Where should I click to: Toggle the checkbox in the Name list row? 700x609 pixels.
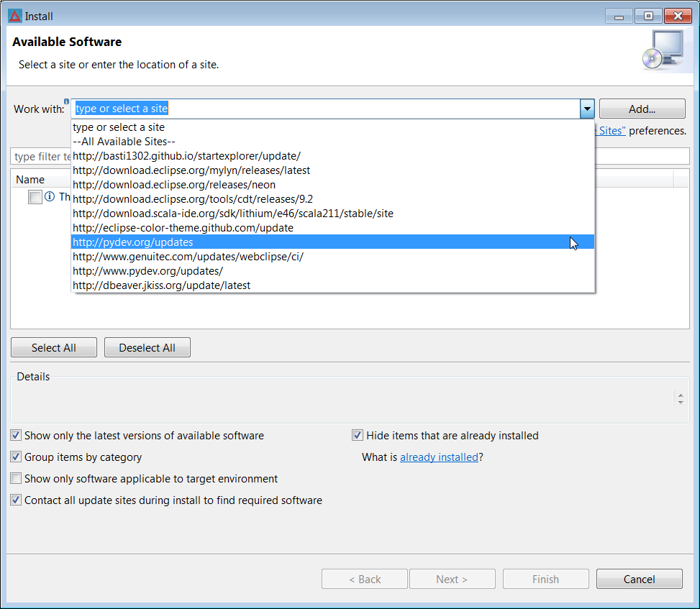click(x=35, y=197)
